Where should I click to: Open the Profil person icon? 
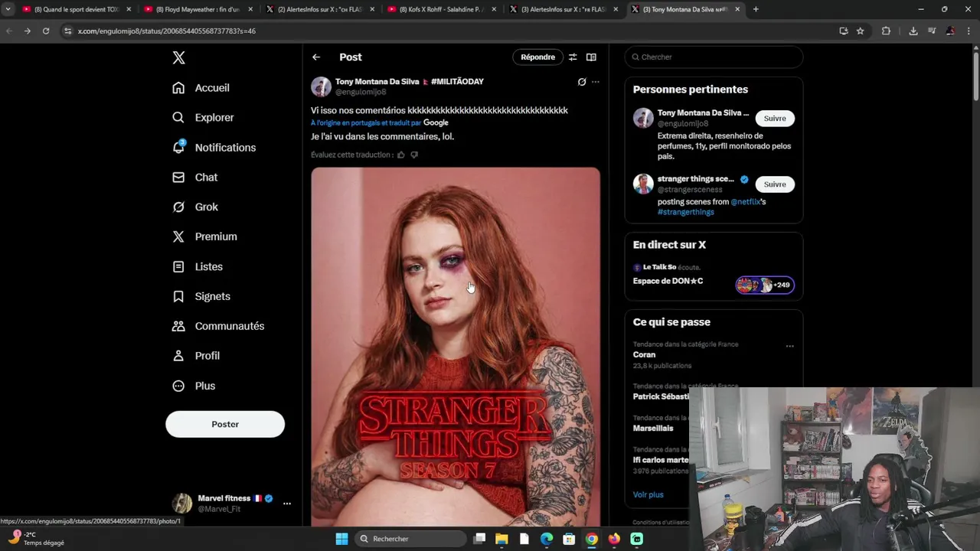178,356
